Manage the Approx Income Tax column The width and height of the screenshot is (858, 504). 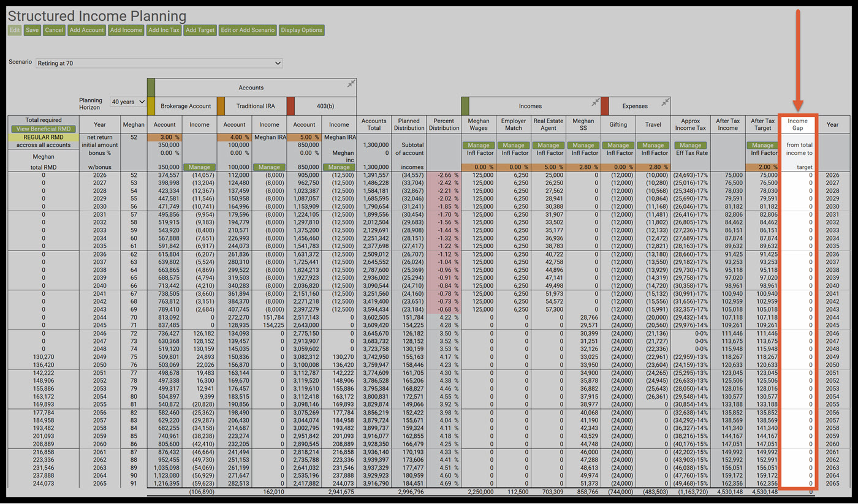point(690,145)
